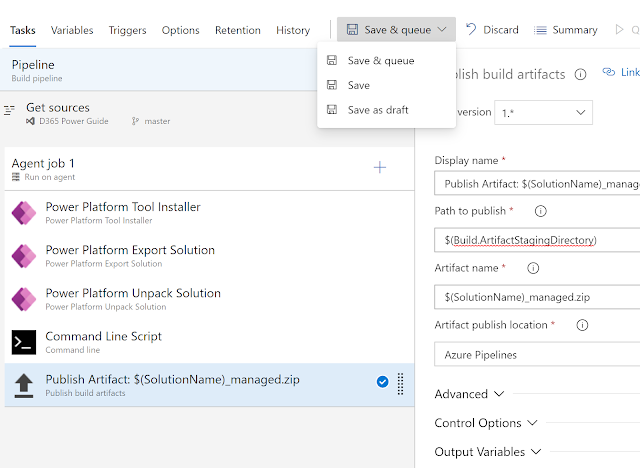Click the Power Platform Tool Installer icon
The height and width of the screenshot is (468, 640).
(x=23, y=213)
